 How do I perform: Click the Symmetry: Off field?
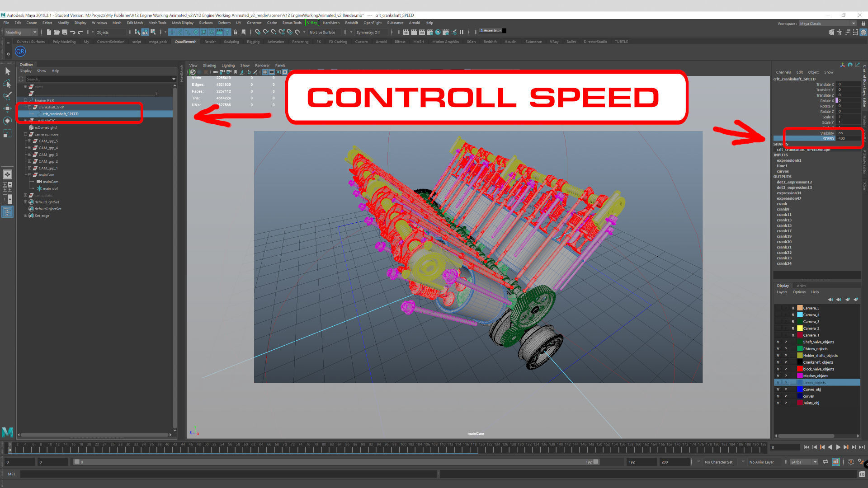coord(371,32)
